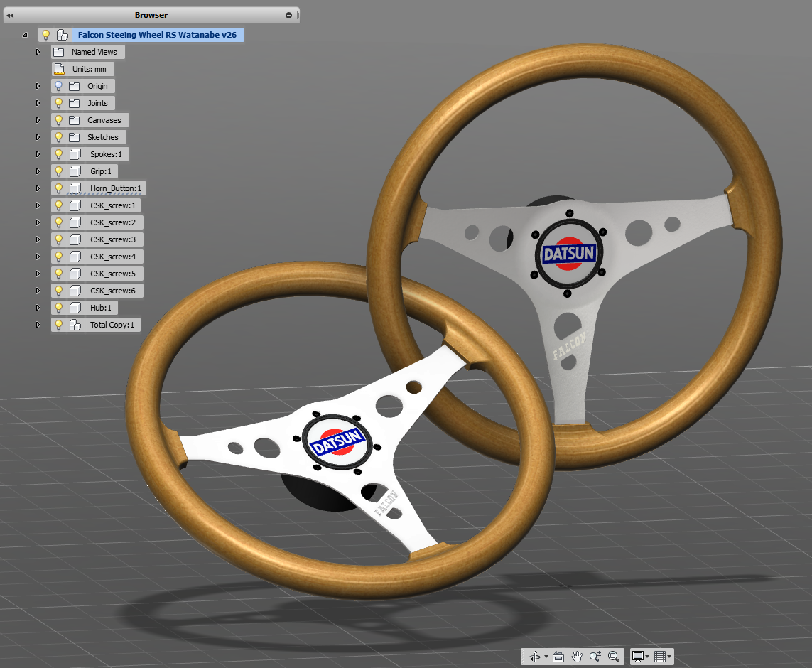Viewport: 812px width, 668px height.
Task: Click the CSK_screw:2 component icon
Action: point(75,222)
